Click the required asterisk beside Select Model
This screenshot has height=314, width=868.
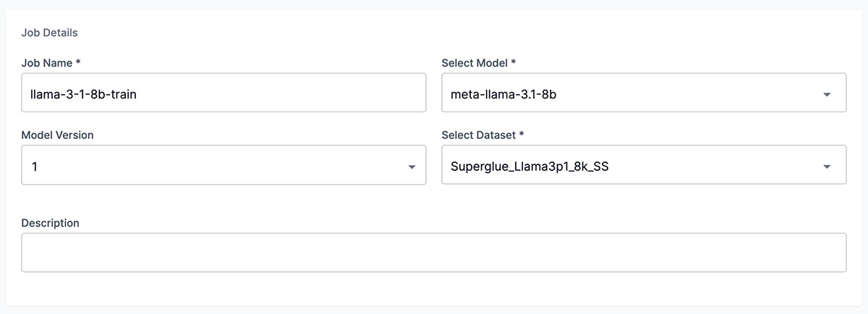click(x=514, y=62)
